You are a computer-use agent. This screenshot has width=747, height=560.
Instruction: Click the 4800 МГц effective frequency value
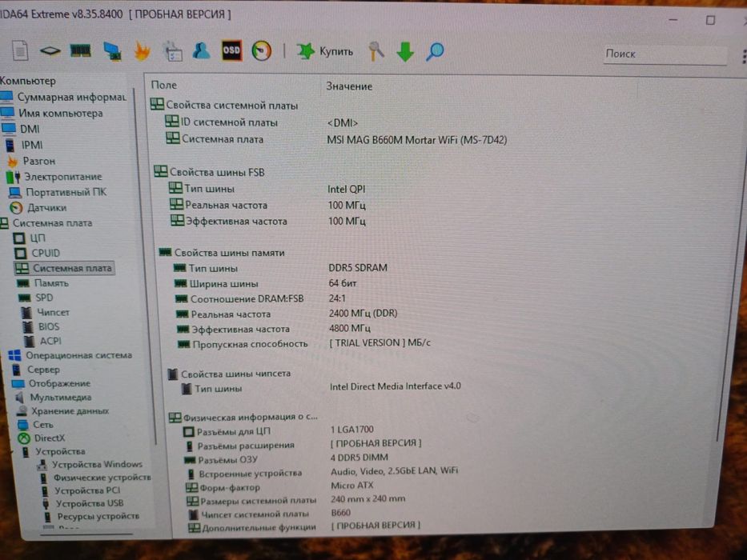coord(350,328)
